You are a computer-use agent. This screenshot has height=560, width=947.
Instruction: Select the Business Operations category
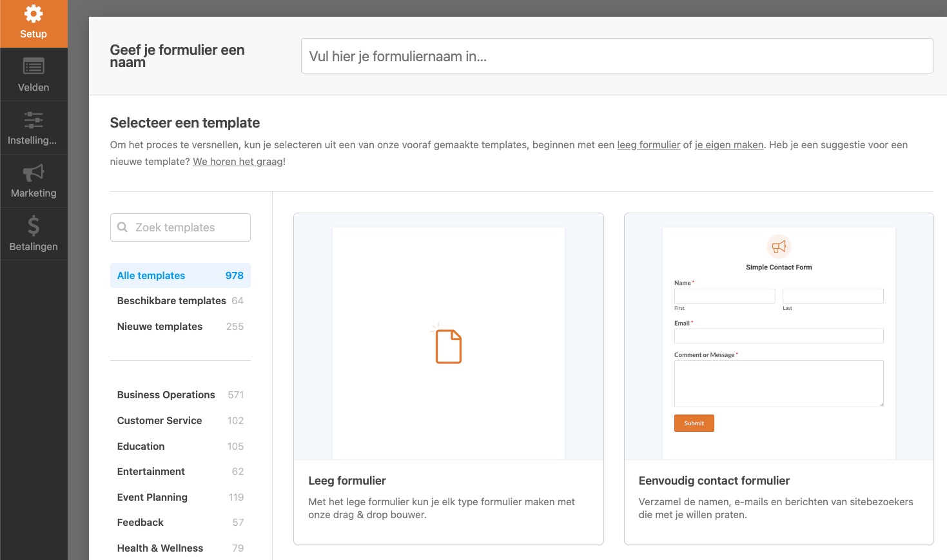point(166,394)
